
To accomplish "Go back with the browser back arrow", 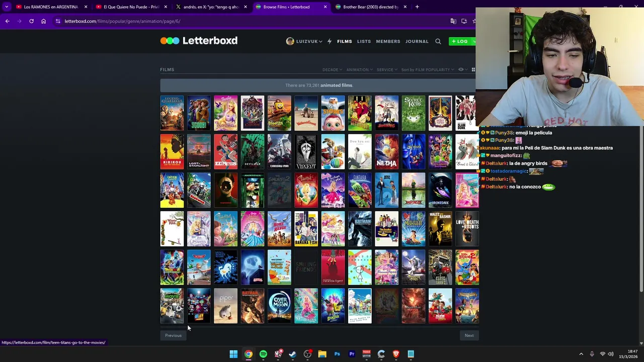I will (7, 21).
